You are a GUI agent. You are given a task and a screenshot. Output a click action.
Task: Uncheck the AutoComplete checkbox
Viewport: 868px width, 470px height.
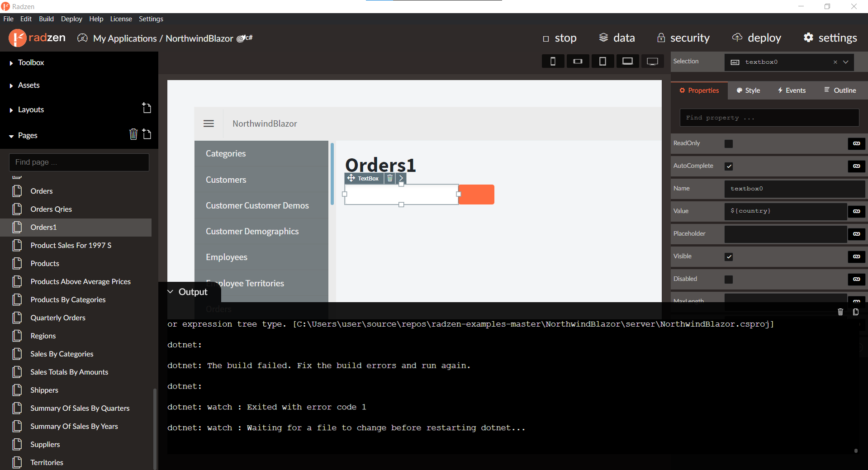pyautogui.click(x=728, y=166)
